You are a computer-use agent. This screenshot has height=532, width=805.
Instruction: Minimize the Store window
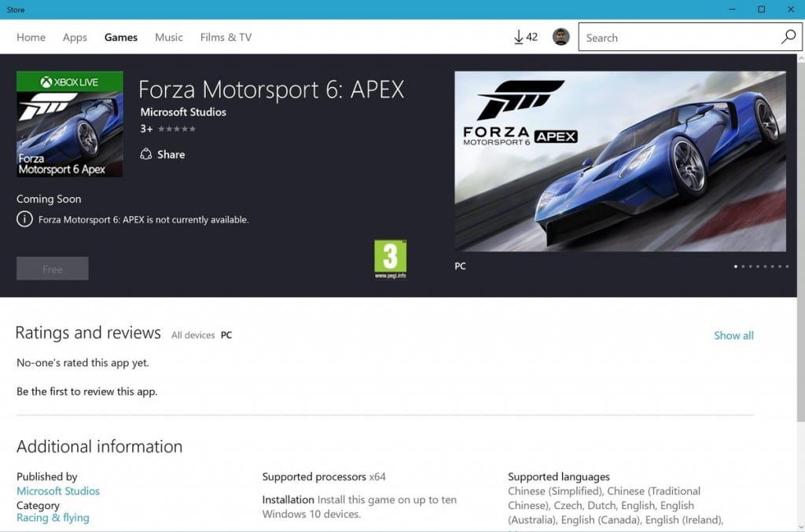pos(732,9)
